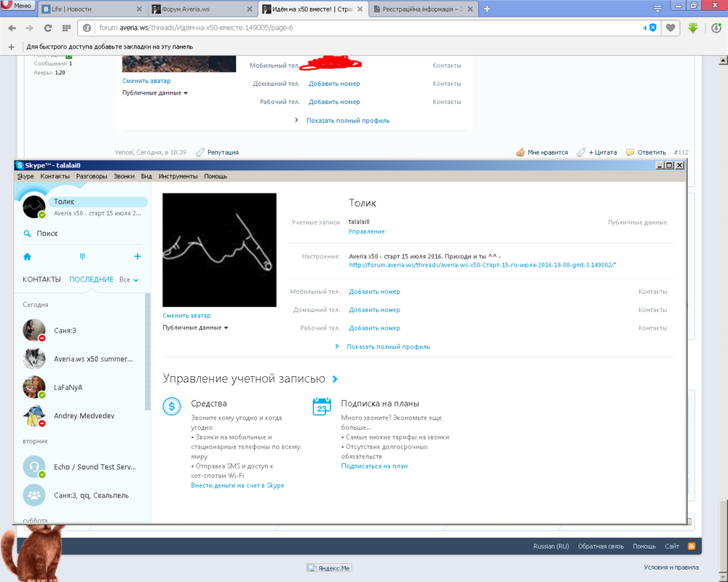Click the RSS feed icon in forum footer
This screenshot has height=582, width=728.
tap(692, 546)
